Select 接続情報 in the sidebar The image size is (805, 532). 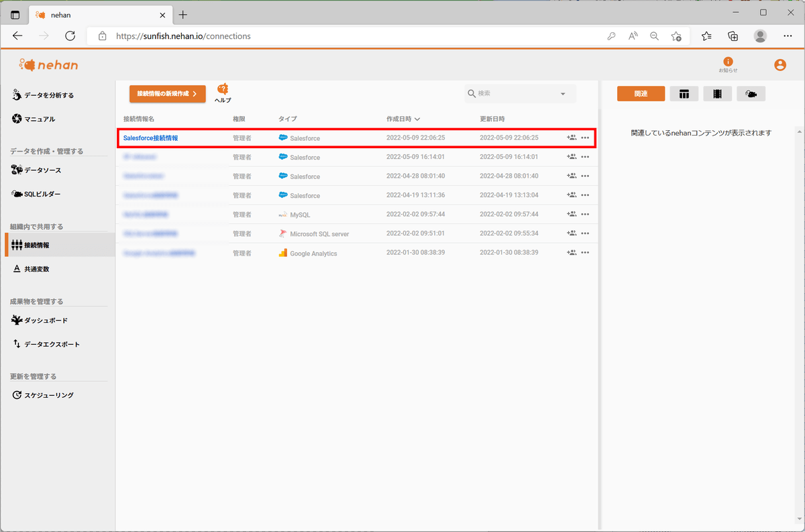[x=60, y=245]
